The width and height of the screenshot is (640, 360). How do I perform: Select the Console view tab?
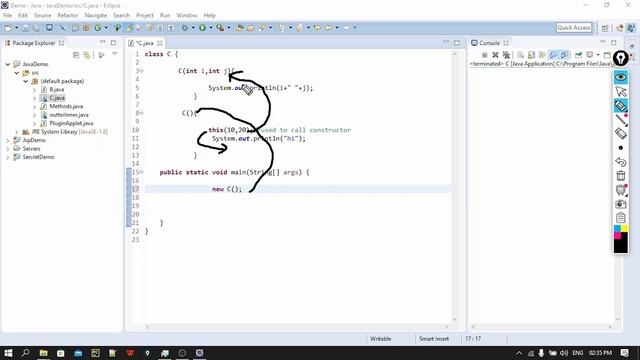pyautogui.click(x=489, y=43)
